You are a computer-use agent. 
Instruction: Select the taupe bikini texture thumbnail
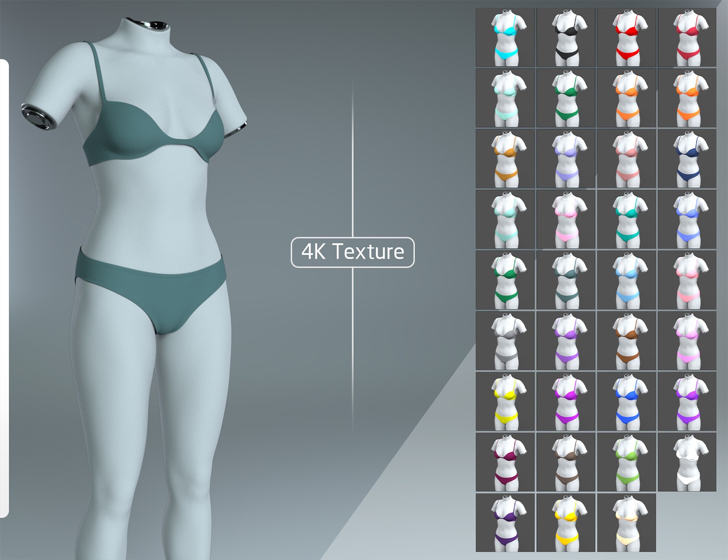click(566, 462)
